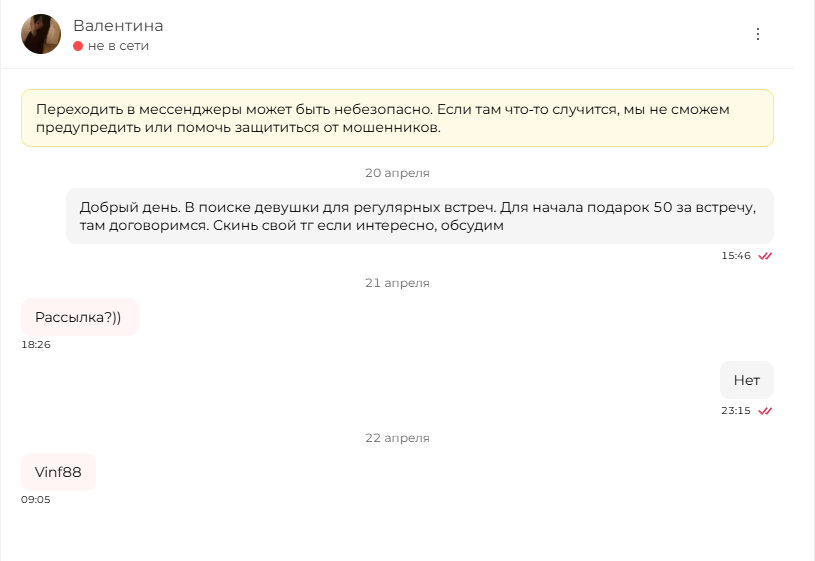Click read-receipt checkmarks next to 23:15
Screen dimensions: 815x561
pyautogui.click(x=765, y=411)
